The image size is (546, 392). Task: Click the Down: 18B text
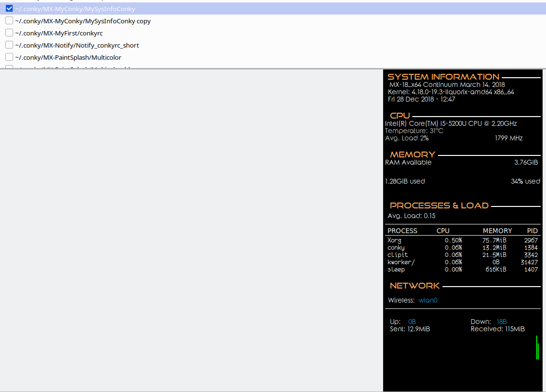point(489,322)
